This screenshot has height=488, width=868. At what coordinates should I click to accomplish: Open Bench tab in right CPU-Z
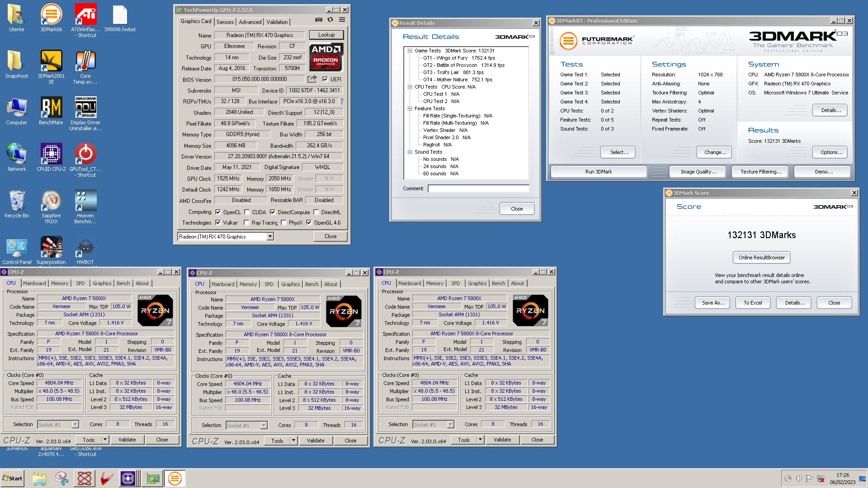tap(498, 283)
